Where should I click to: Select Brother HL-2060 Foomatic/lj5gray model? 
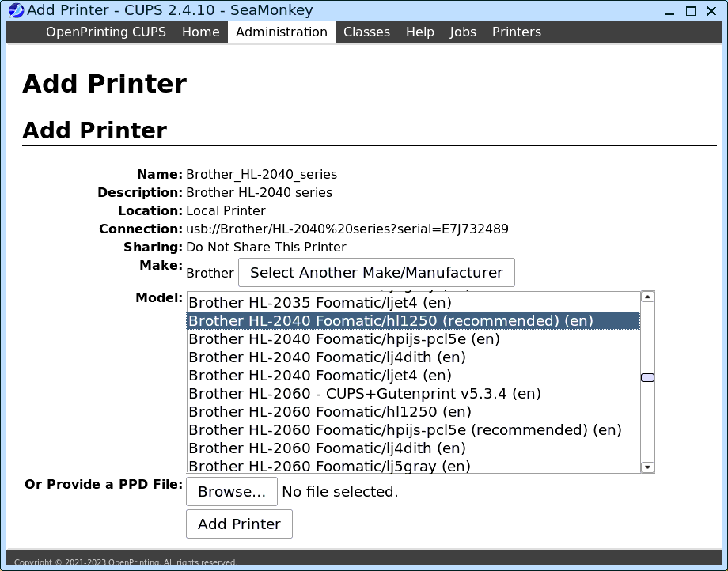pos(413,465)
